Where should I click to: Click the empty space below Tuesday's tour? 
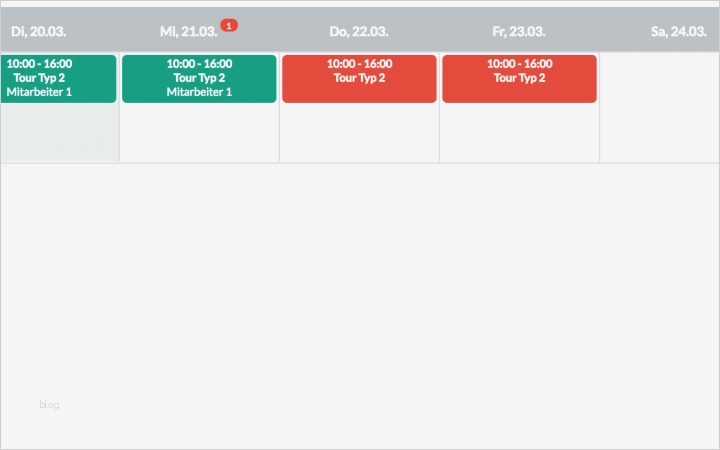click(59, 132)
